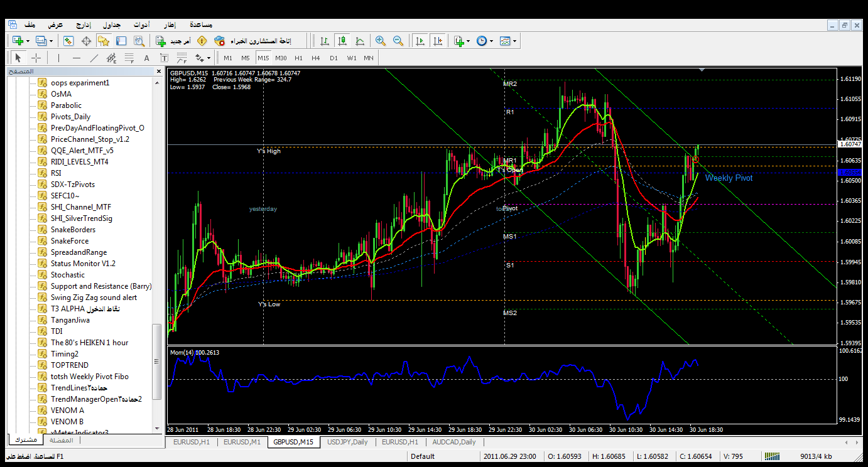Open the Market Watch window icon
Image resolution: width=868 pixels, height=467 pixels.
[x=68, y=41]
